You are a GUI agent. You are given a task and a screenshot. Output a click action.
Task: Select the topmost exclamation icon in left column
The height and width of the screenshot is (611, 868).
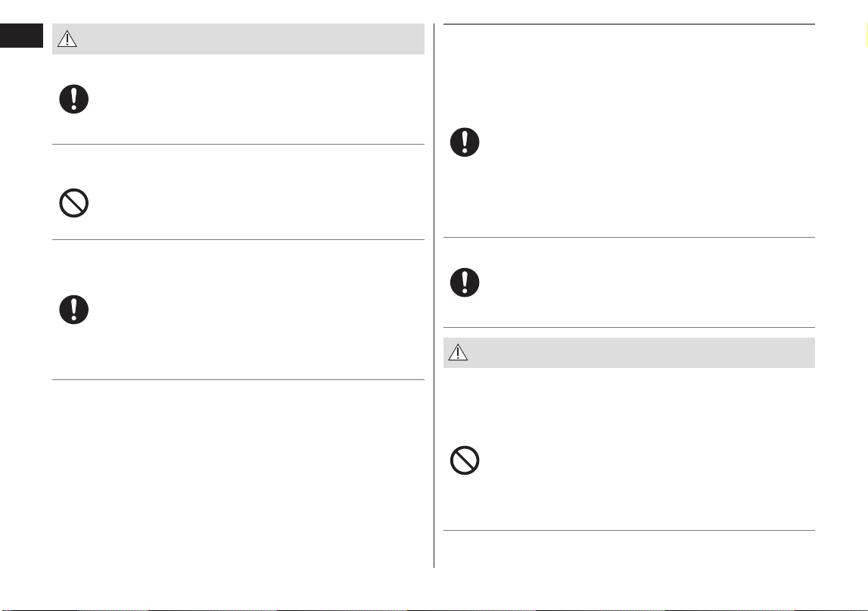click(73, 99)
